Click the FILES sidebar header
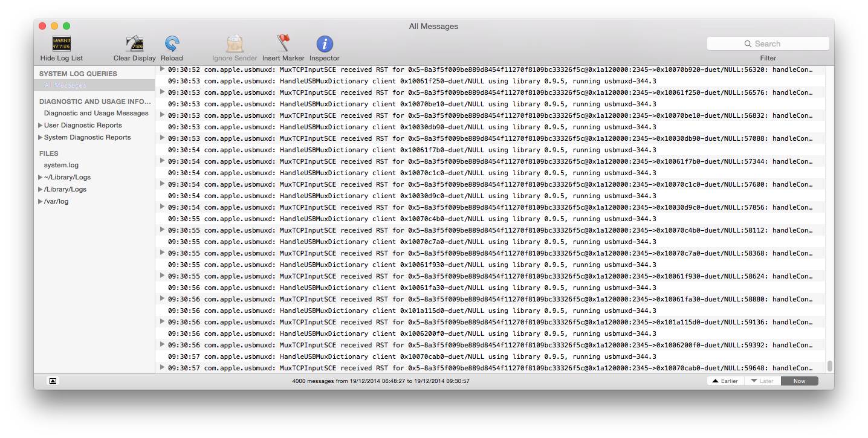Screen dimensions: 868x438 click(x=49, y=153)
